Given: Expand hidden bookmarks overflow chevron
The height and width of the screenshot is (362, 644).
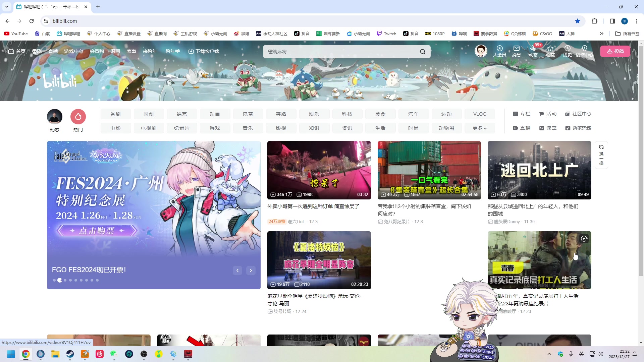Looking at the screenshot, I should [602, 34].
